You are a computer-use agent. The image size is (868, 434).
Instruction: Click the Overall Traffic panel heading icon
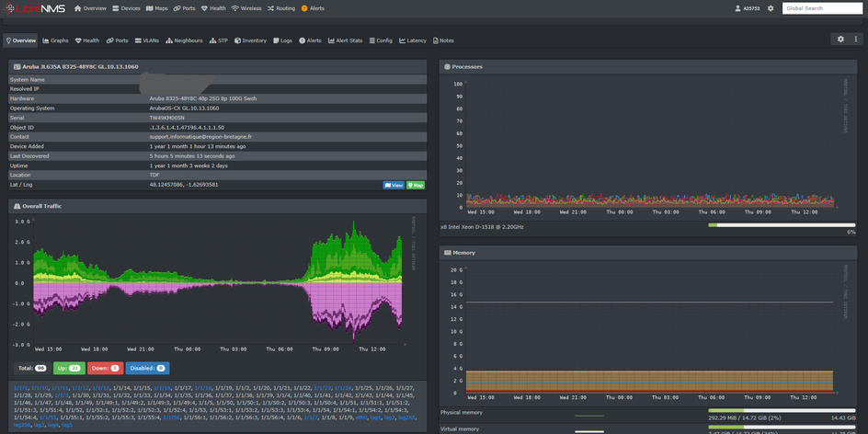(17, 206)
